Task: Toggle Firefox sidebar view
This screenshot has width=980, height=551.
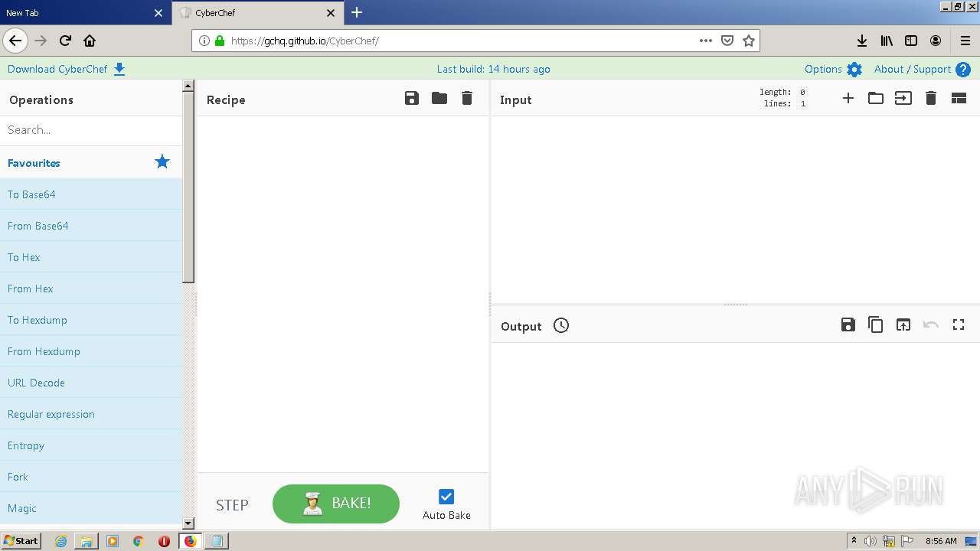Action: (911, 41)
